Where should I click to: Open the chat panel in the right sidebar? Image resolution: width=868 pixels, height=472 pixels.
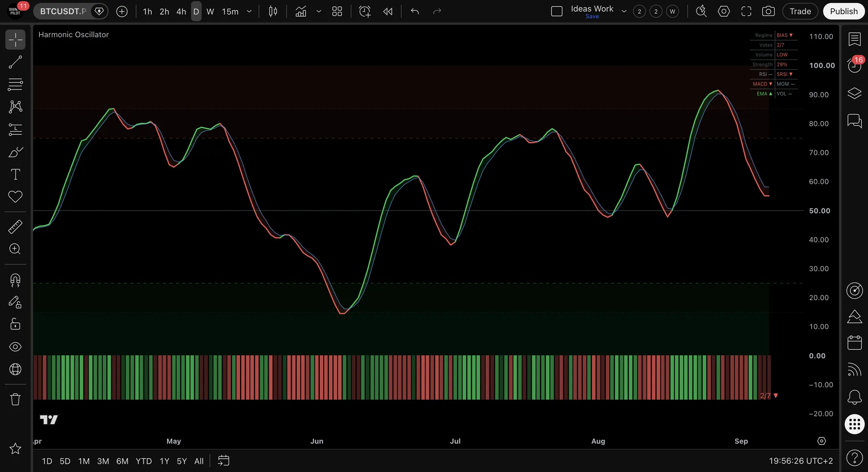click(x=855, y=121)
